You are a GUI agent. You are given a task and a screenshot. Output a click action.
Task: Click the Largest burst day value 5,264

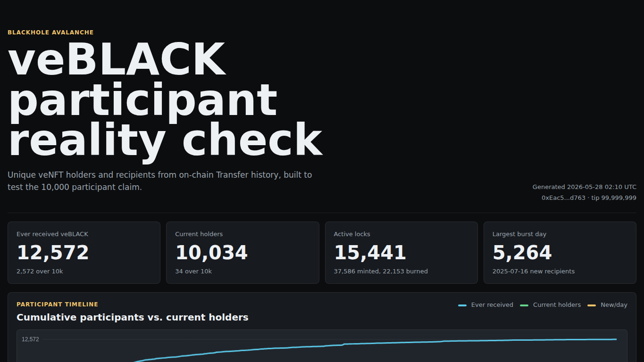pyautogui.click(x=522, y=253)
